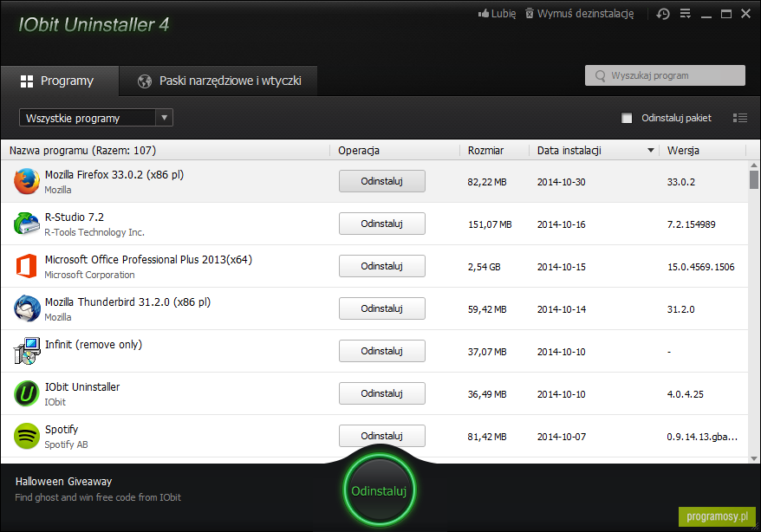Click the Infinit installer icon
Screen dimensions: 761x532
pyautogui.click(x=27, y=351)
